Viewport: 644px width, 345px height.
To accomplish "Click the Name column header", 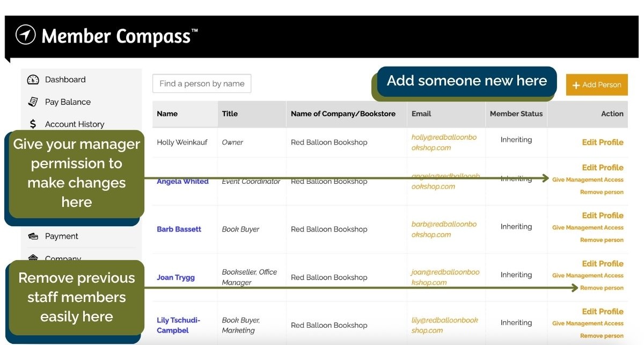I will click(167, 114).
